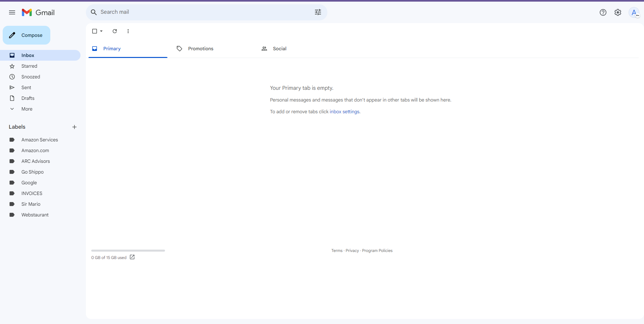The height and width of the screenshot is (324, 644).
Task: Open the inbox settings link
Action: [344, 112]
